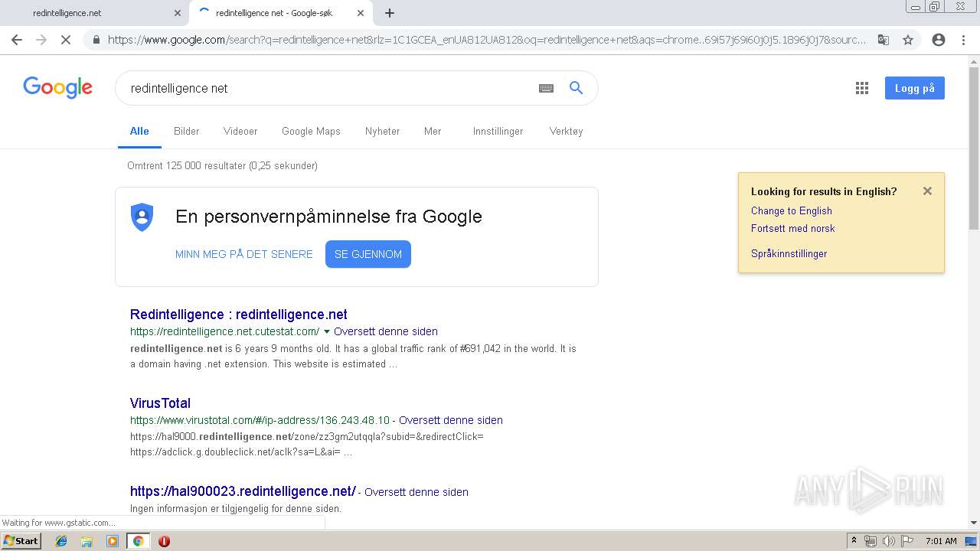The image size is (980, 551).
Task: Click Change to English link
Action: click(x=792, y=210)
